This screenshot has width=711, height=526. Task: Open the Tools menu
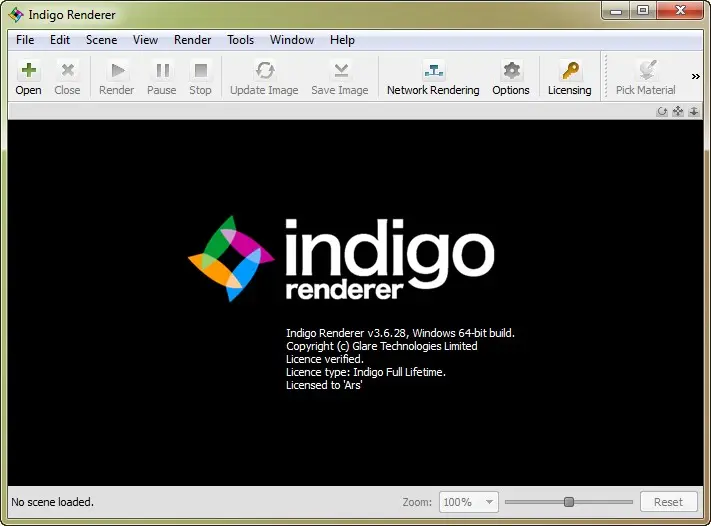[x=240, y=40]
